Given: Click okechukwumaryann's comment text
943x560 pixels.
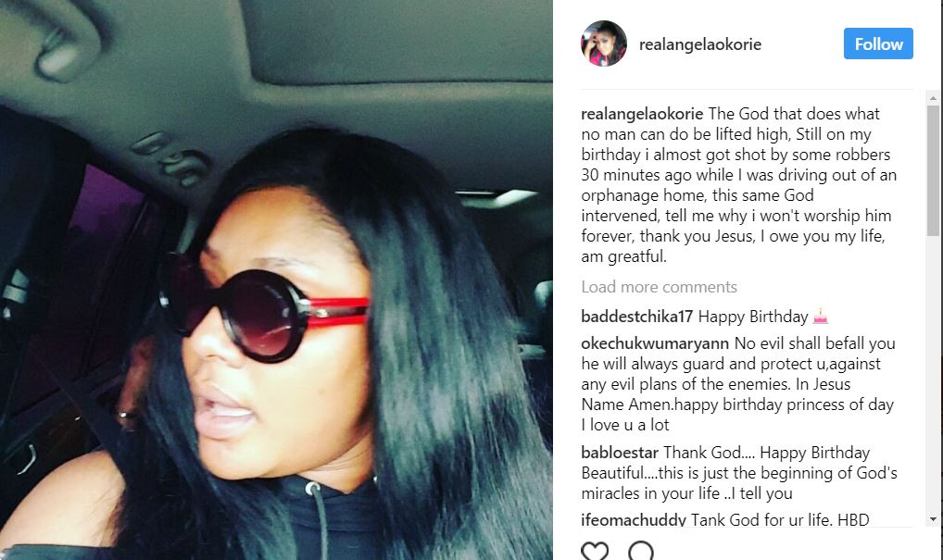Looking at the screenshot, I should [738, 384].
